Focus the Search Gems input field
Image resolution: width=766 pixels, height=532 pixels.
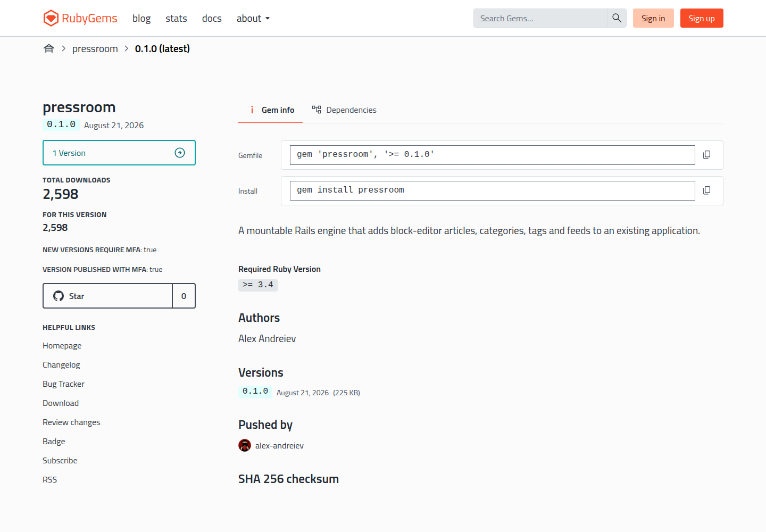(x=540, y=18)
